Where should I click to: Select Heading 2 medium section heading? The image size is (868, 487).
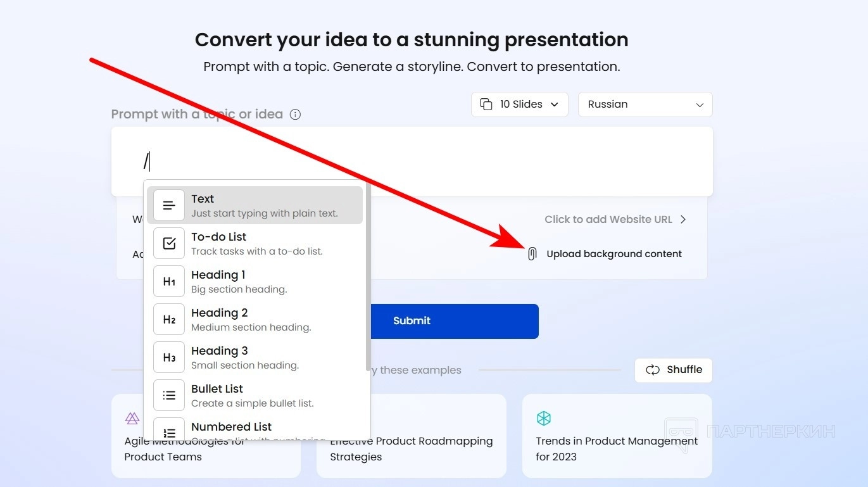[255, 319]
